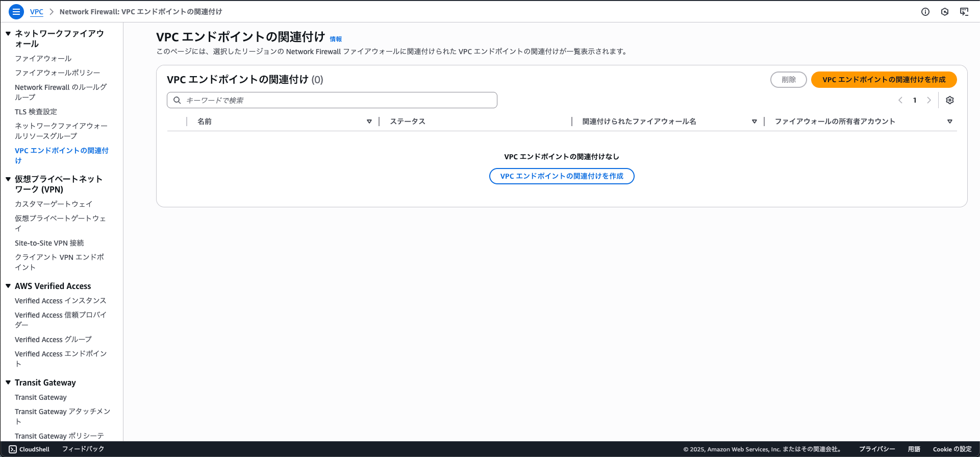The width and height of the screenshot is (980, 457).
Task: Open the info panel icon in the header
Action: 925,12
